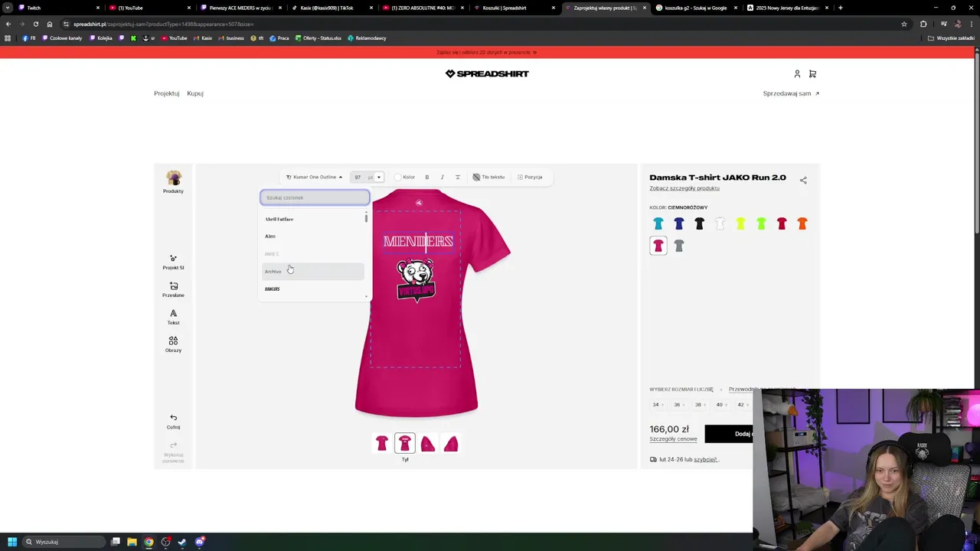Open text alignment options
The width and height of the screenshot is (980, 551).
point(458,177)
